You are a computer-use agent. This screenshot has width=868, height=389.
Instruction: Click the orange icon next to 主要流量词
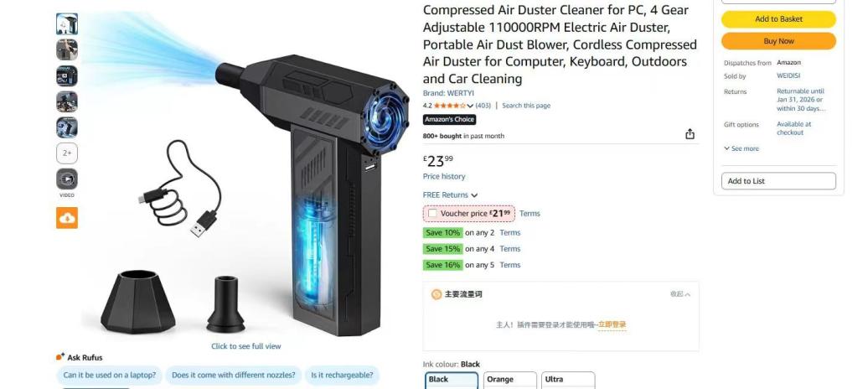click(x=437, y=294)
